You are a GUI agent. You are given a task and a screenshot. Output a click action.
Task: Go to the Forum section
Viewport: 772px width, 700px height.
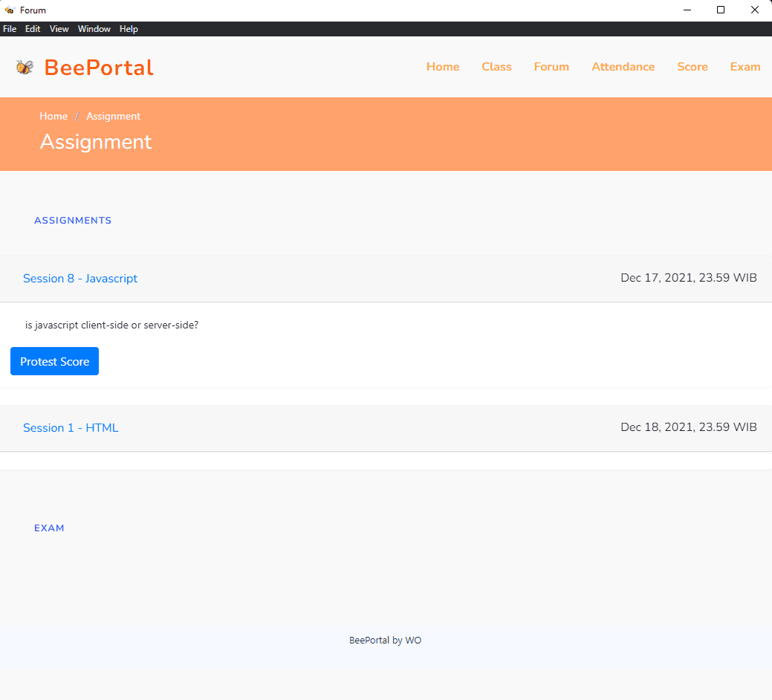pos(551,66)
